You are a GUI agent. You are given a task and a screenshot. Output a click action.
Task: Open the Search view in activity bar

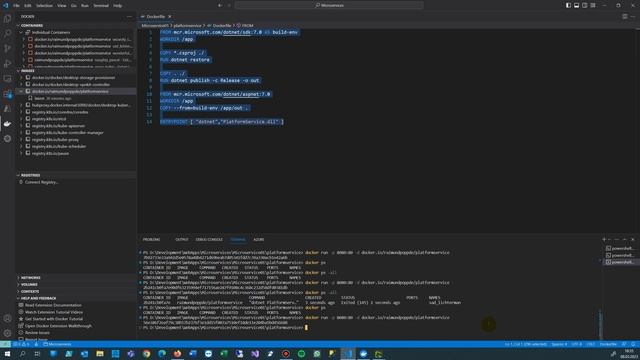[x=7, y=33]
